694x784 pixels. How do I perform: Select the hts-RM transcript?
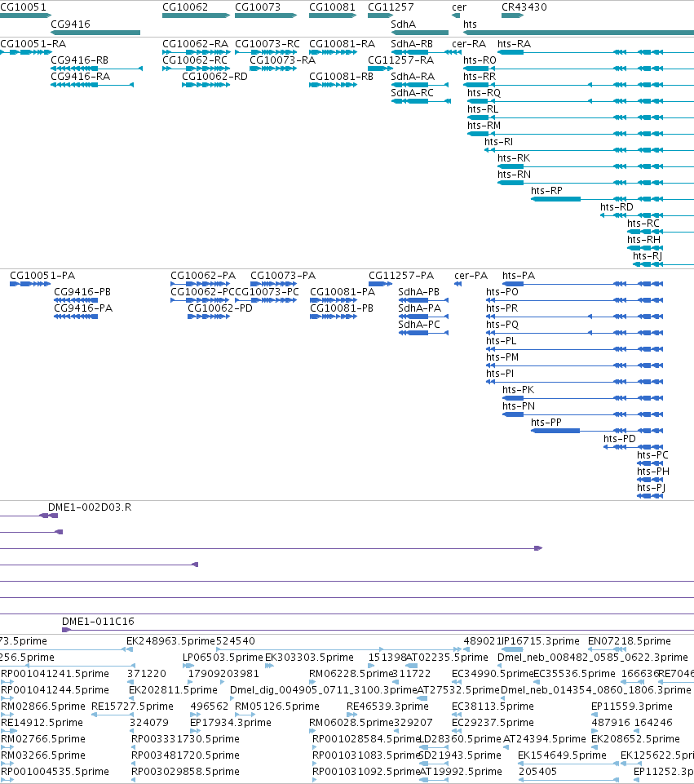[581, 134]
